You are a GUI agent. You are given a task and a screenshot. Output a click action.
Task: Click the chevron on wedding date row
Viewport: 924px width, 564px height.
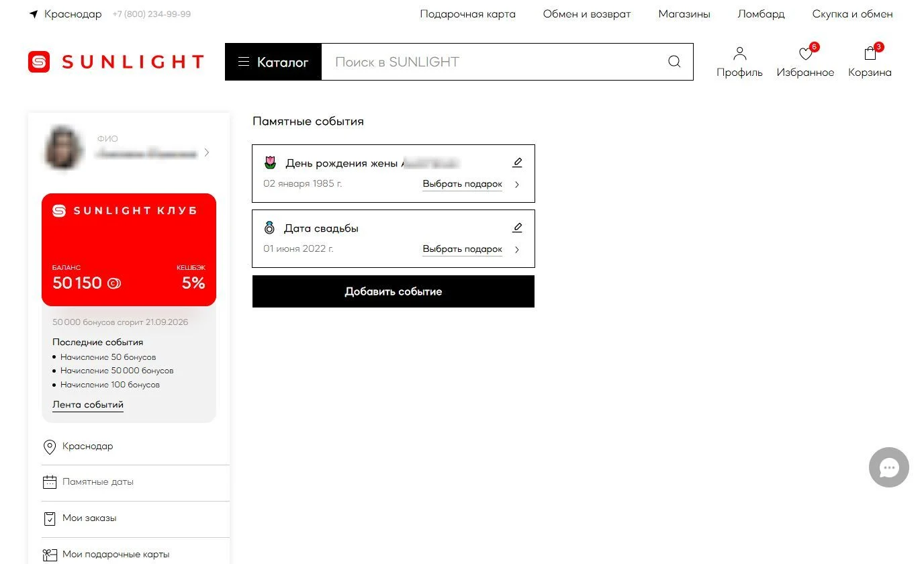point(517,250)
